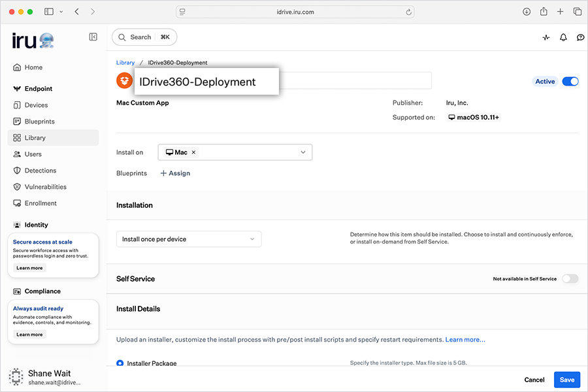Click the search magnifier icon
The height and width of the screenshot is (392, 588).
(x=122, y=37)
